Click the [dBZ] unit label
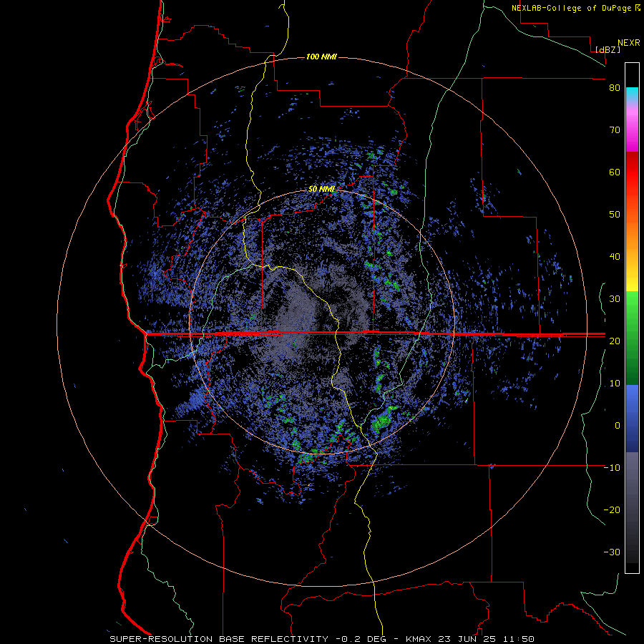The width and height of the screenshot is (644, 644). [608, 49]
